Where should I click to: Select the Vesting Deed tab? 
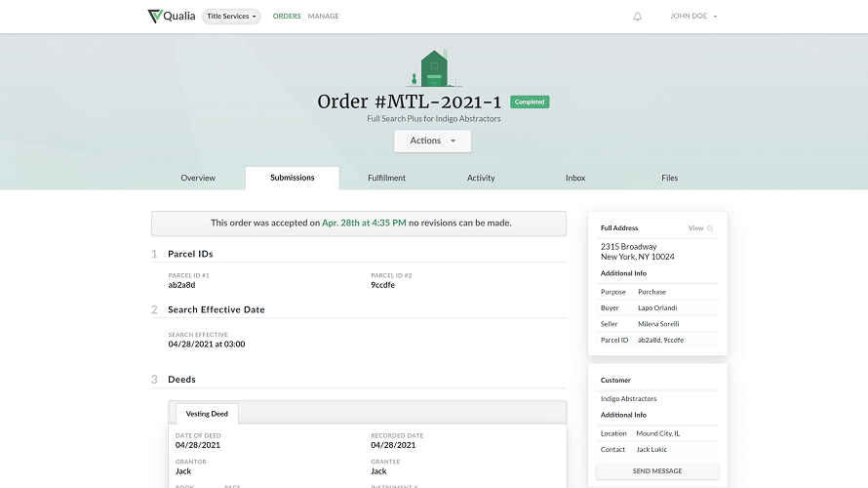click(207, 414)
